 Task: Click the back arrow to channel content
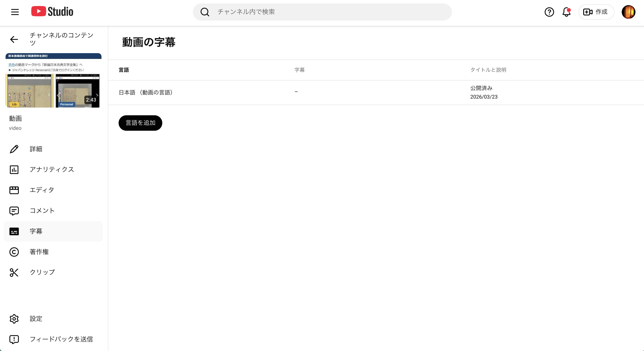(x=14, y=39)
